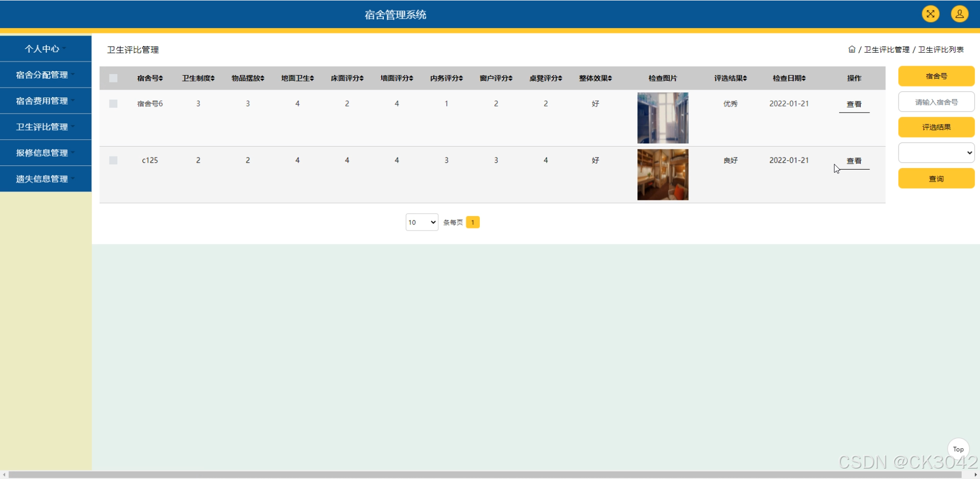
Task: Open the rows-per-page dropdown showing 10
Action: 422,222
